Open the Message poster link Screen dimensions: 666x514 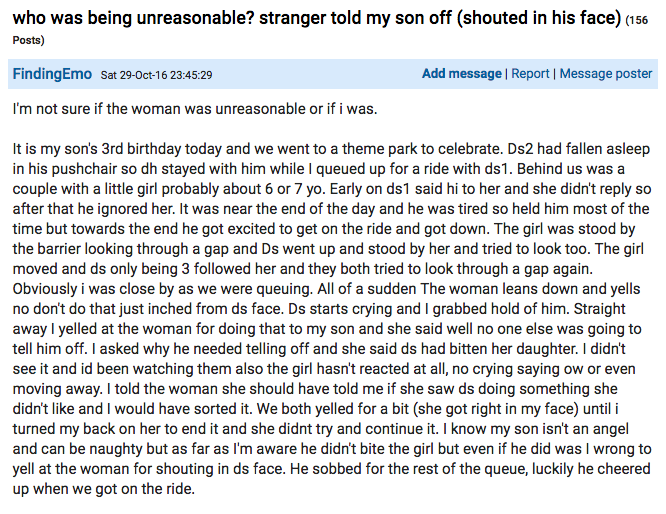click(606, 74)
